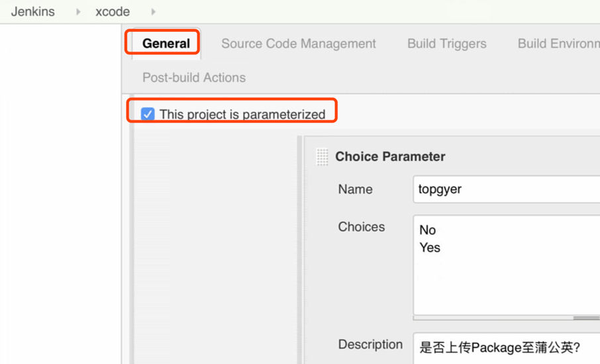The image size is (600, 364).
Task: Click the Choice Parameter heading
Action: (390, 157)
